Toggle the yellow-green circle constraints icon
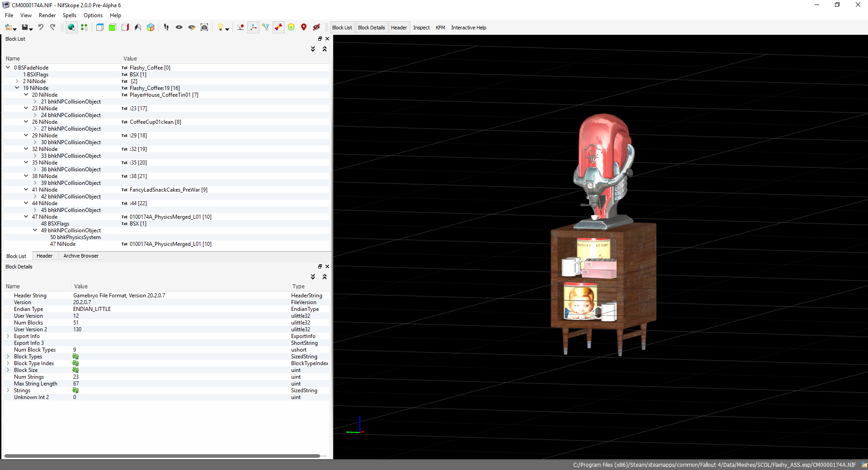 tap(291, 28)
